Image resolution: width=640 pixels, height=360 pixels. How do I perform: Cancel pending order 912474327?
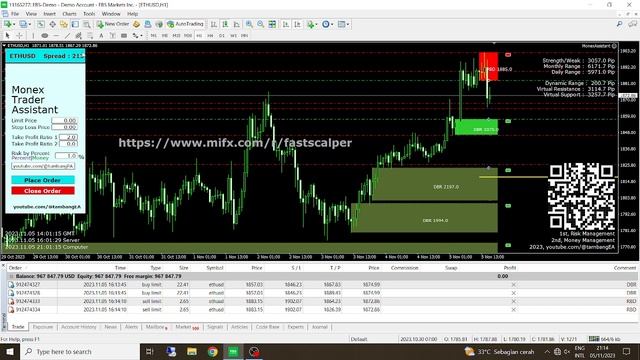513,284
